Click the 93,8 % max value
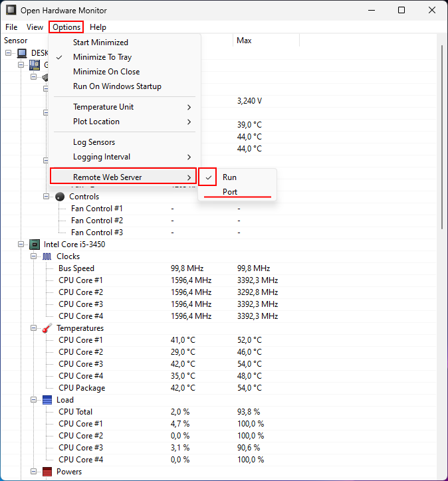 click(249, 412)
